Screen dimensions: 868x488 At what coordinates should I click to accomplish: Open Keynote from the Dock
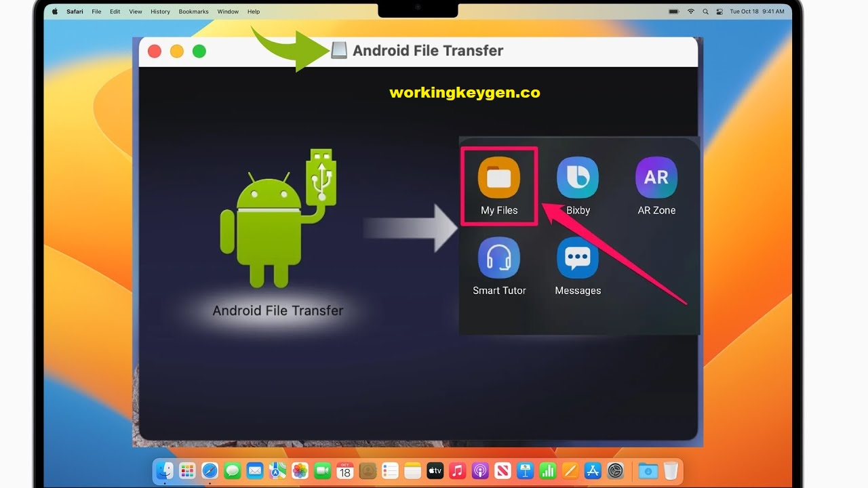(526, 470)
